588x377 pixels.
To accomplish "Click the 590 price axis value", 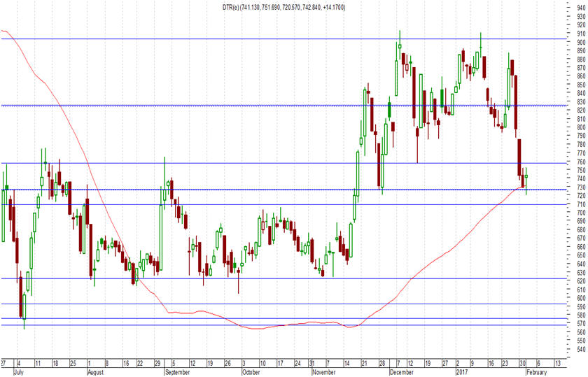I will pos(581,306).
